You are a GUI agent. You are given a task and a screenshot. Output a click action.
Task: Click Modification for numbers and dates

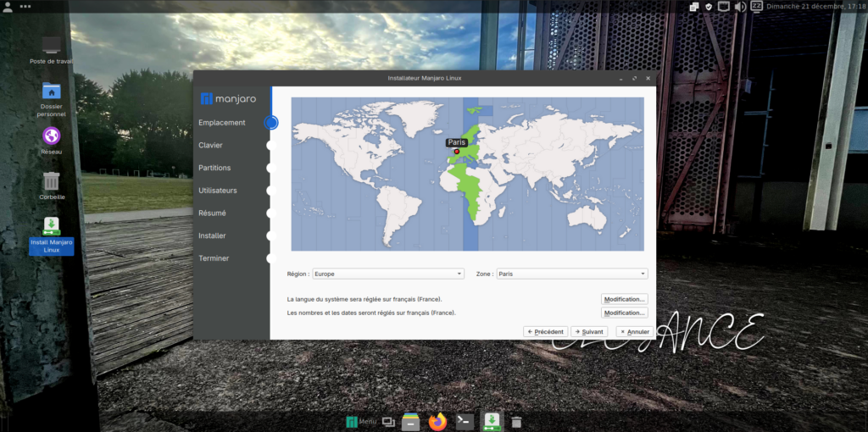[x=625, y=313]
